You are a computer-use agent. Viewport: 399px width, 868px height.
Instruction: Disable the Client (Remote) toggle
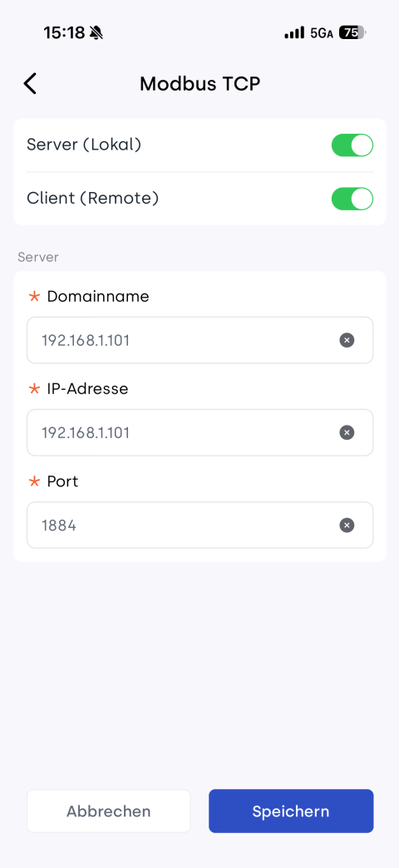click(352, 199)
